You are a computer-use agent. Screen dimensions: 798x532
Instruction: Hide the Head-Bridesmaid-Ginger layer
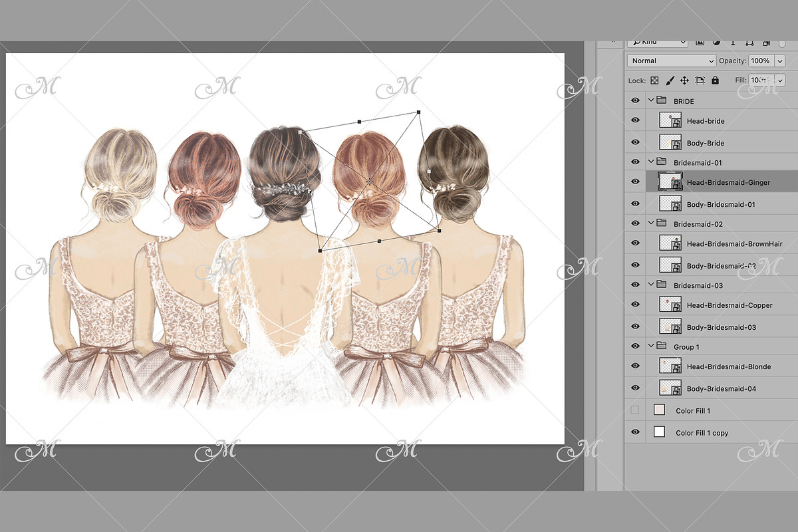coord(635,182)
